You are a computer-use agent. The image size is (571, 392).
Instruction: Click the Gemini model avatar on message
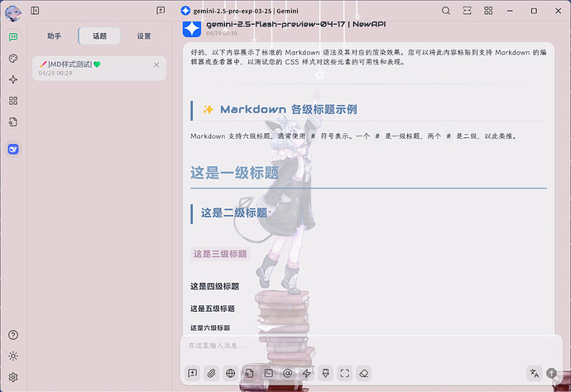(192, 29)
